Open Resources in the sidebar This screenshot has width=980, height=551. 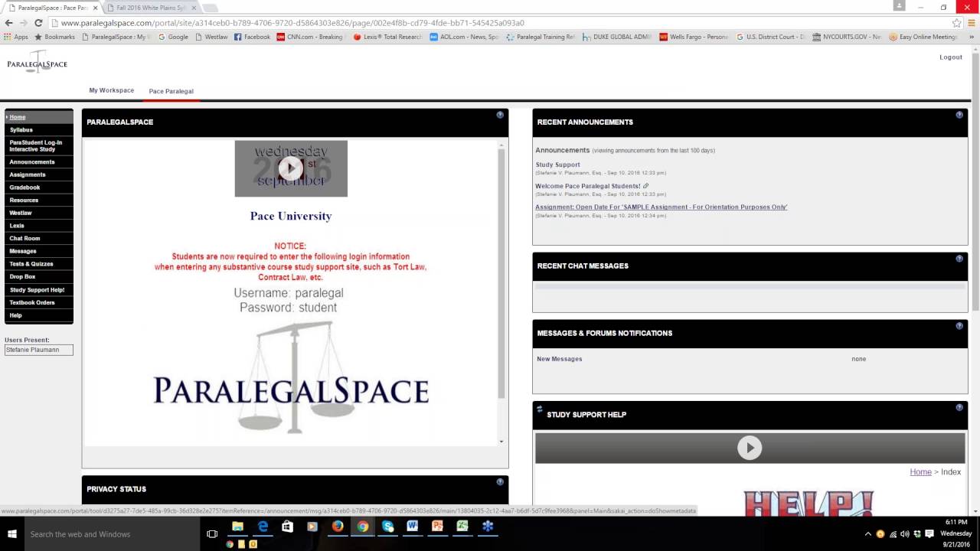click(x=39, y=200)
